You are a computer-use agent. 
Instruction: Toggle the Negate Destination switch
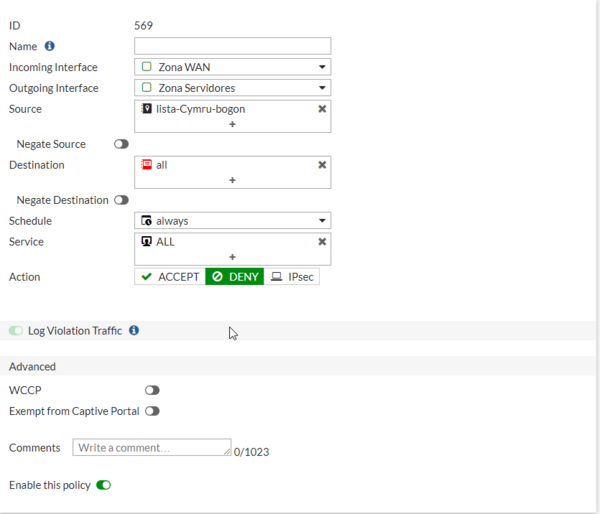(121, 200)
